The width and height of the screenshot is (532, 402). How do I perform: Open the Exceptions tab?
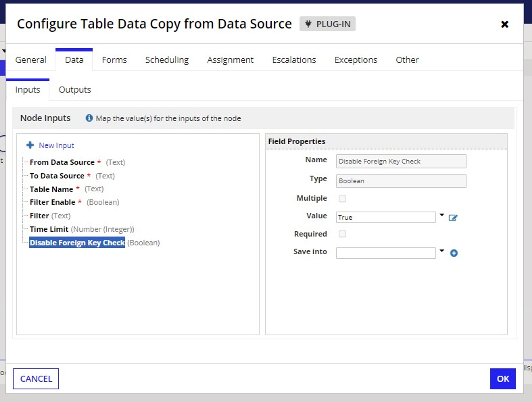[x=356, y=60]
